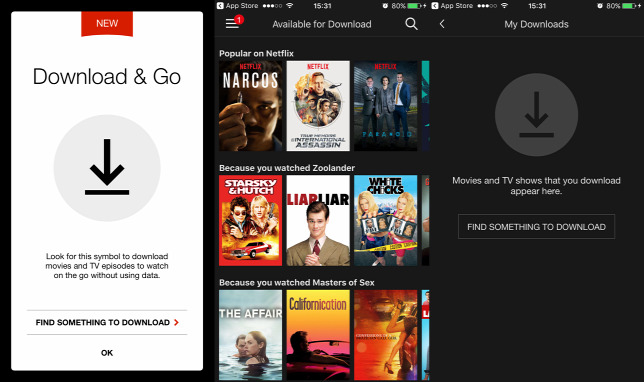Tap the Available for Download title
Screen dimensions: 644x382
[322, 24]
